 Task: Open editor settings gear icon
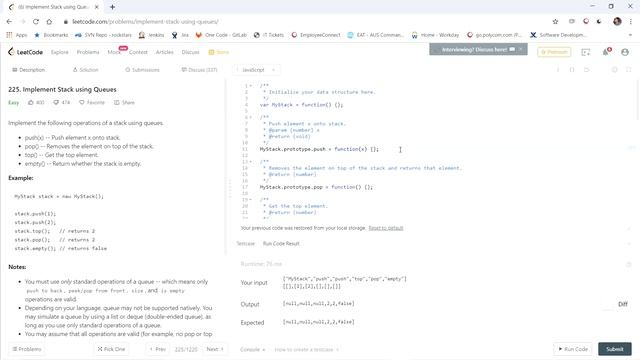614,70
